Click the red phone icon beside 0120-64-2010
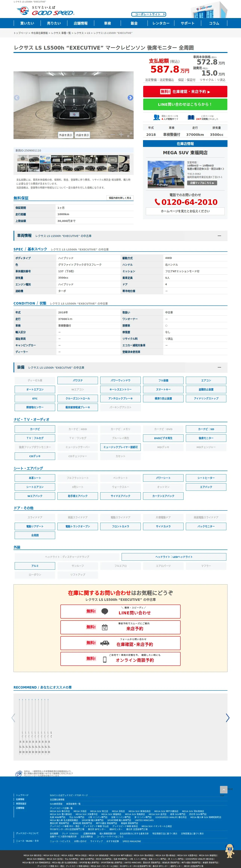The image size is (241, 868). [157, 202]
